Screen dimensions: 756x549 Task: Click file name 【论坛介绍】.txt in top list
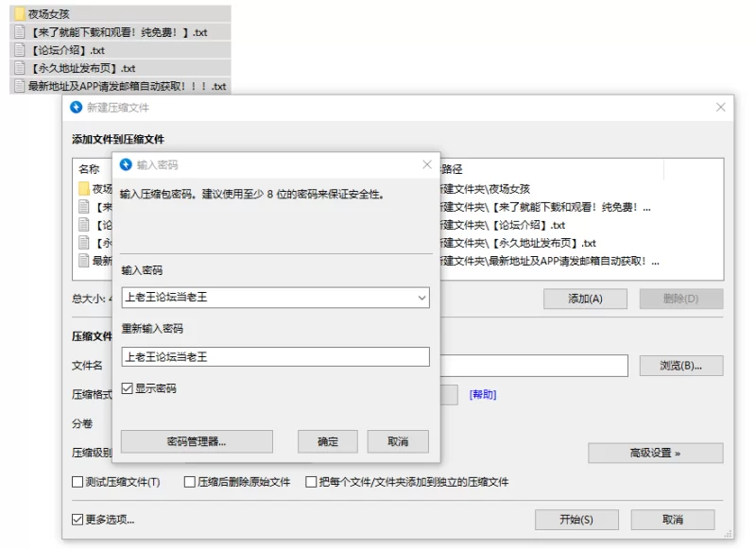point(67,50)
